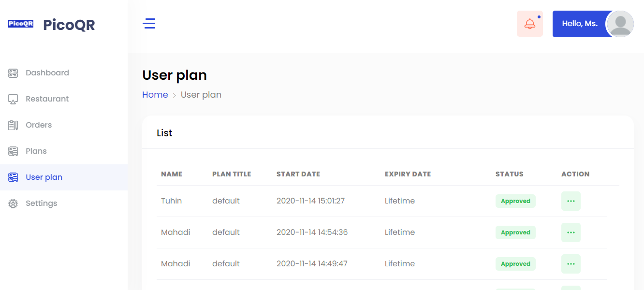Go to the Plans menu item

36,151
